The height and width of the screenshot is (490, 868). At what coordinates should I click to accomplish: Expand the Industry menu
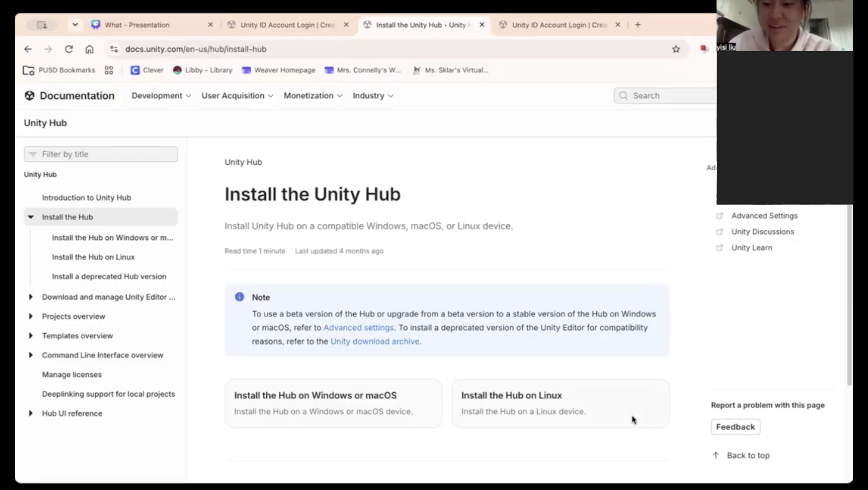(x=373, y=96)
